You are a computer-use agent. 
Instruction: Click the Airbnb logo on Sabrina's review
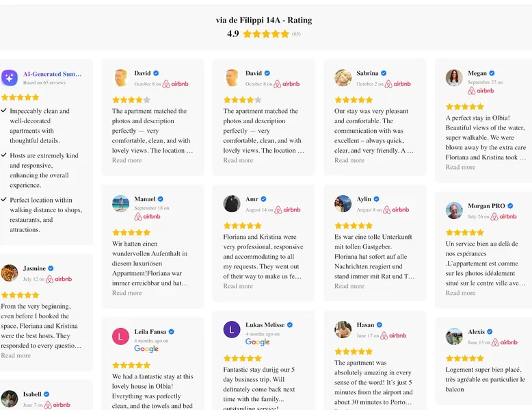coord(397,84)
